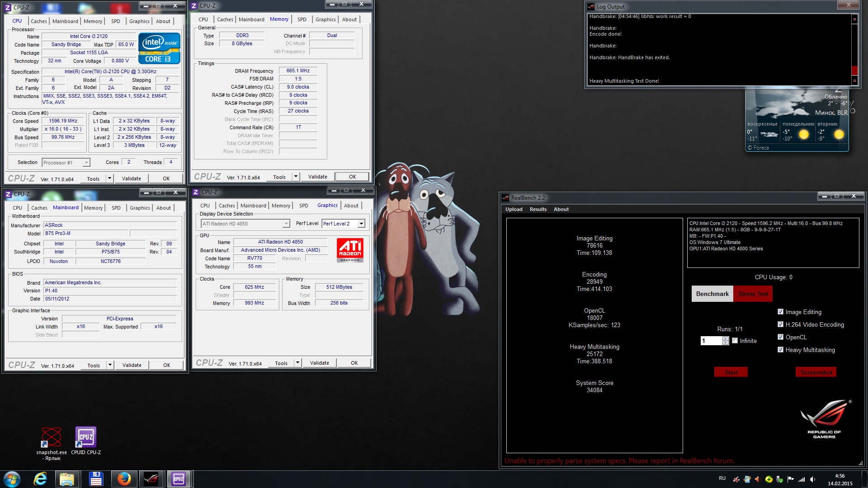Viewport: 868px width, 488px height.
Task: Click the 'Intel Core i3 2120' name field
Action: [x=89, y=36]
